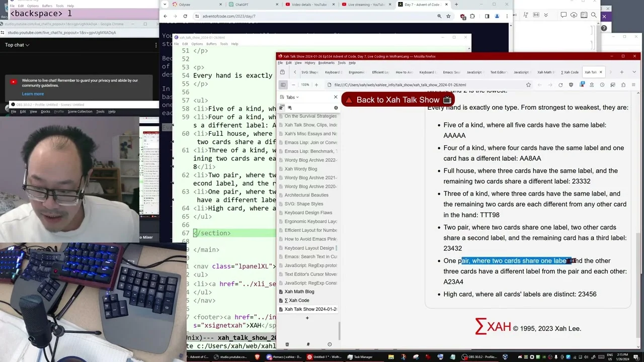Zoom in with plus button in Firefox

(x=316, y=85)
